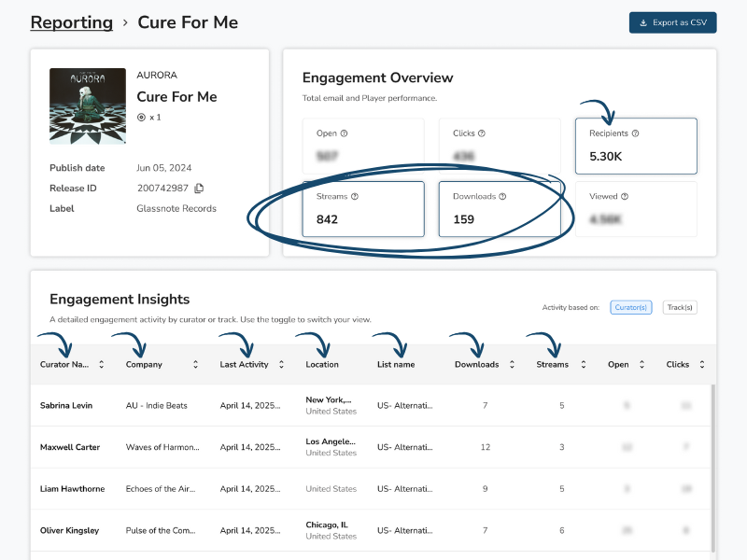Click the help icon beside Clicks
The image size is (747, 560).
tap(482, 133)
